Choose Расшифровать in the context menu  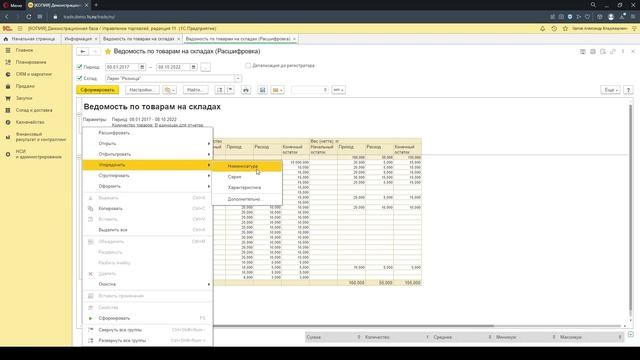147,133
